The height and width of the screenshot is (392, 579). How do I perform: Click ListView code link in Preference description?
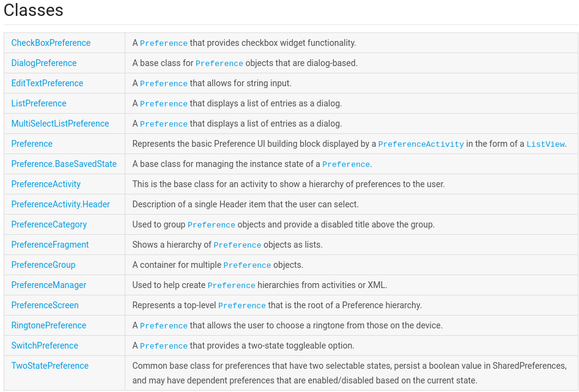tap(545, 144)
